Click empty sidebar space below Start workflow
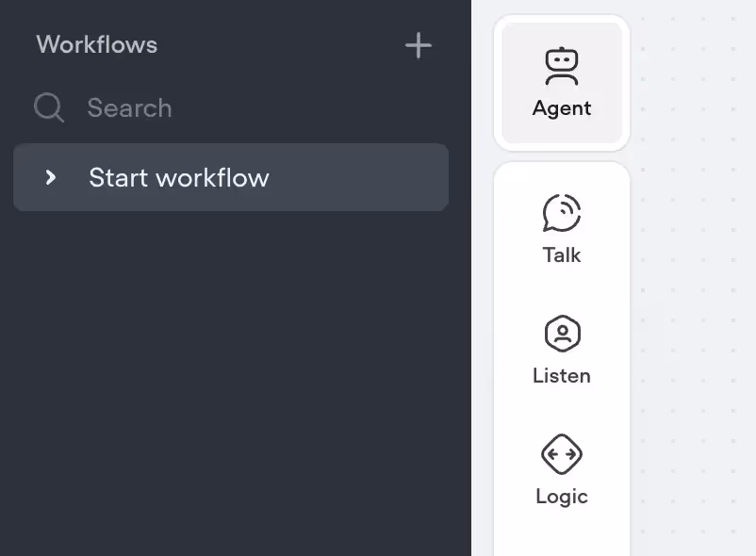This screenshot has width=756, height=556. (x=232, y=381)
